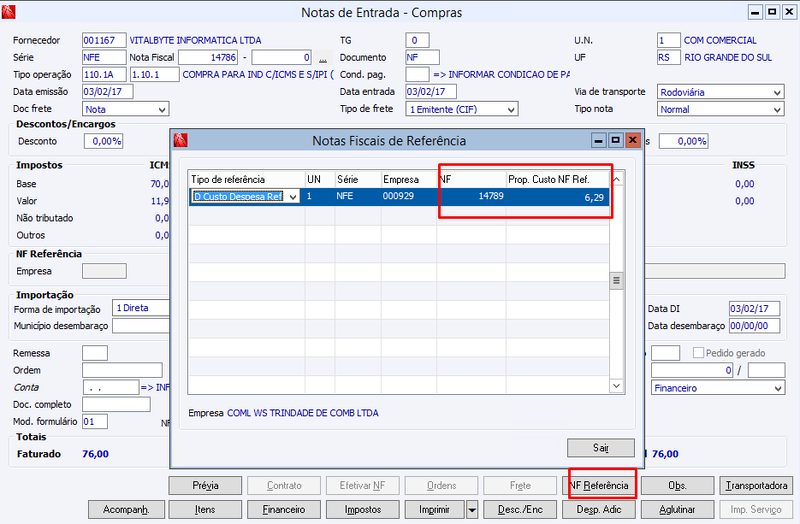
Task: Toggle the Pedido gerado checkbox
Action: click(x=698, y=353)
